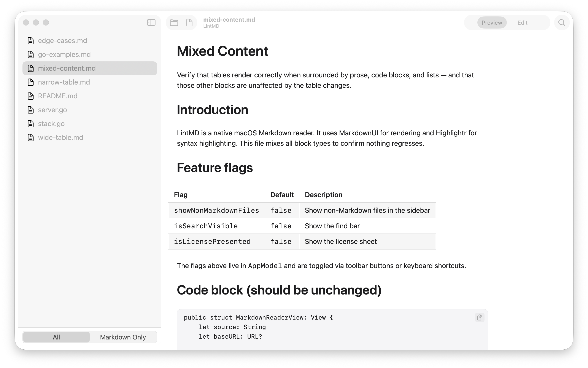The image size is (588, 368).
Task: Open stack.go in the sidebar
Action: point(89,124)
